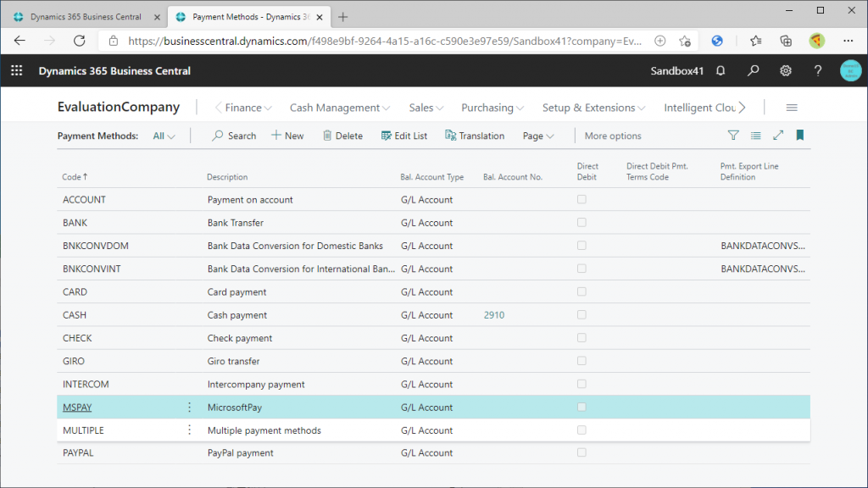Select the BANKDATACONVS cell for BNKCONVINT
Image resolution: width=868 pixels, height=488 pixels.
pos(763,269)
